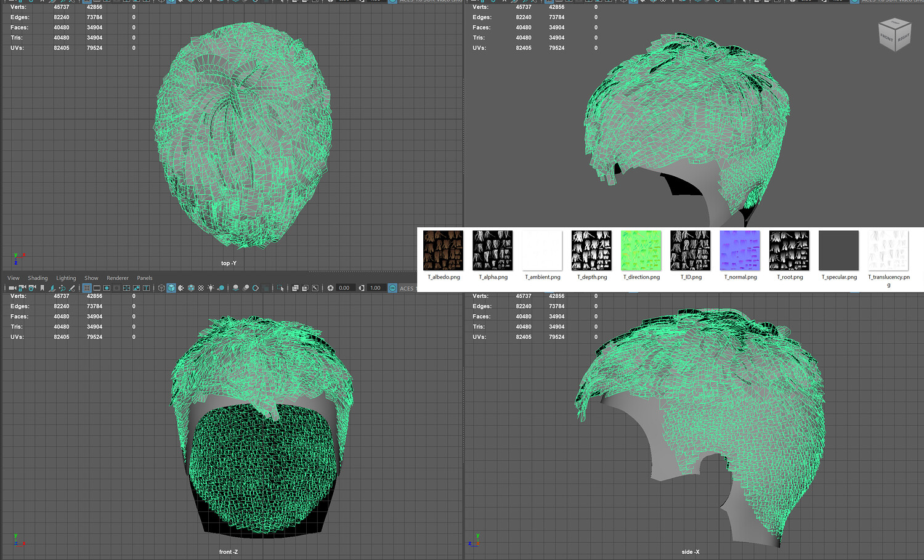Image resolution: width=924 pixels, height=560 pixels.
Task: Click the Use All Lights bulb icon
Action: [211, 288]
